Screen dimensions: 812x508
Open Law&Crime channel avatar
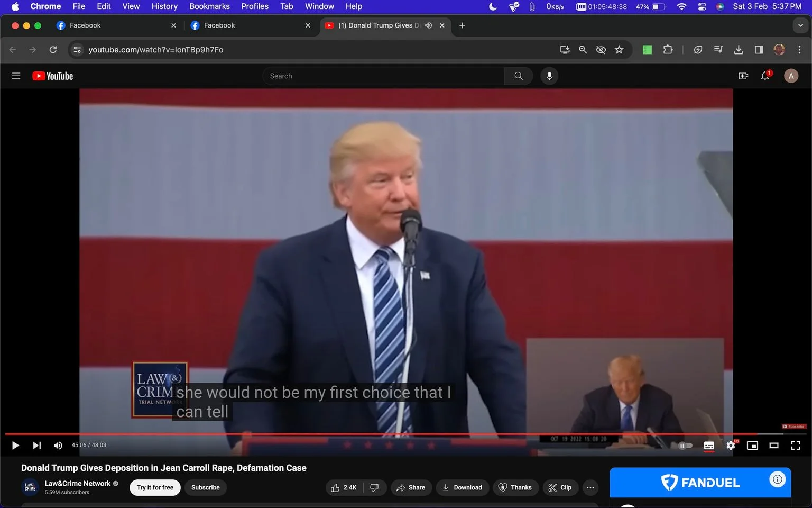[30, 487]
